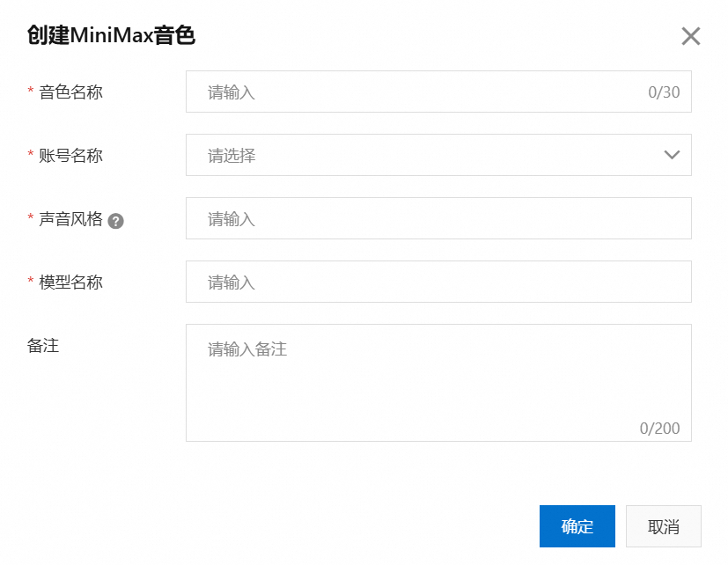Focus the 音色名称 input field

coord(438,92)
